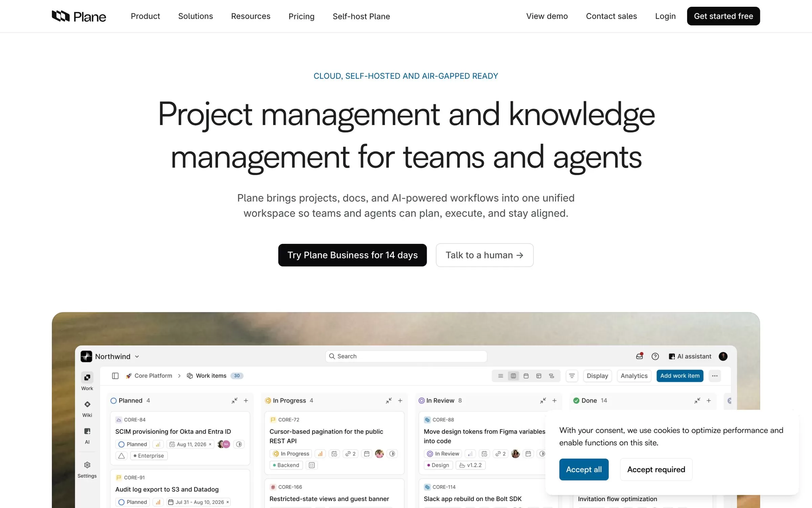Open Settings in the sidebar
Screen dimensions: 812x508
click(x=87, y=469)
